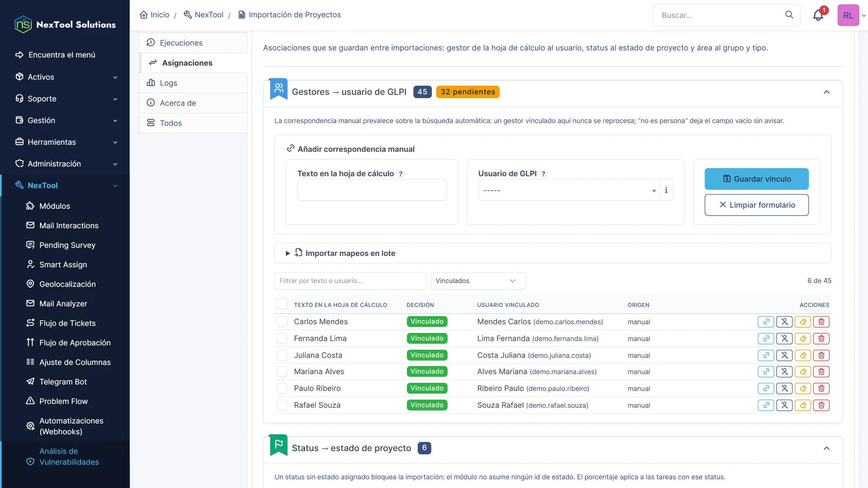Click the crossed-out person icon for Fernanda Lima
The width and height of the screenshot is (868, 488).
[x=784, y=338]
